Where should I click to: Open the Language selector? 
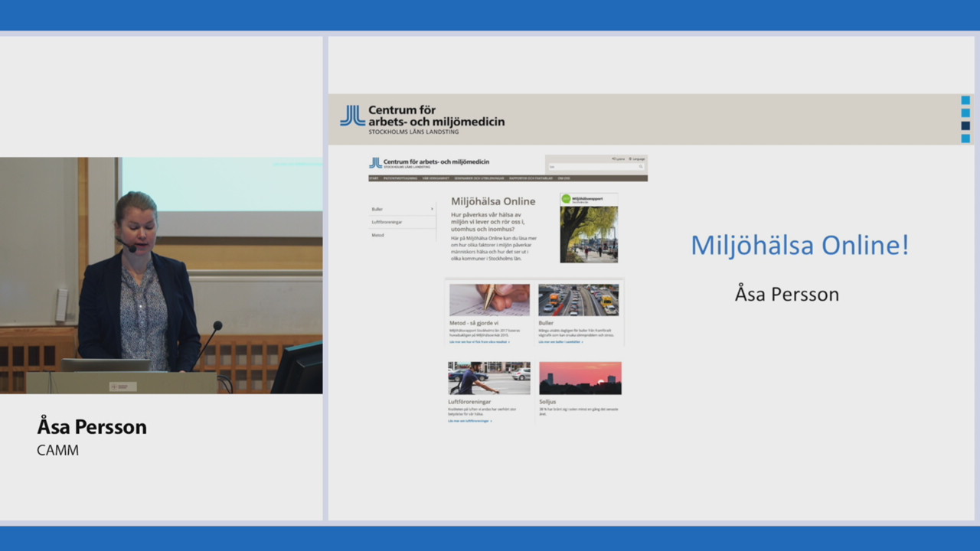point(637,158)
